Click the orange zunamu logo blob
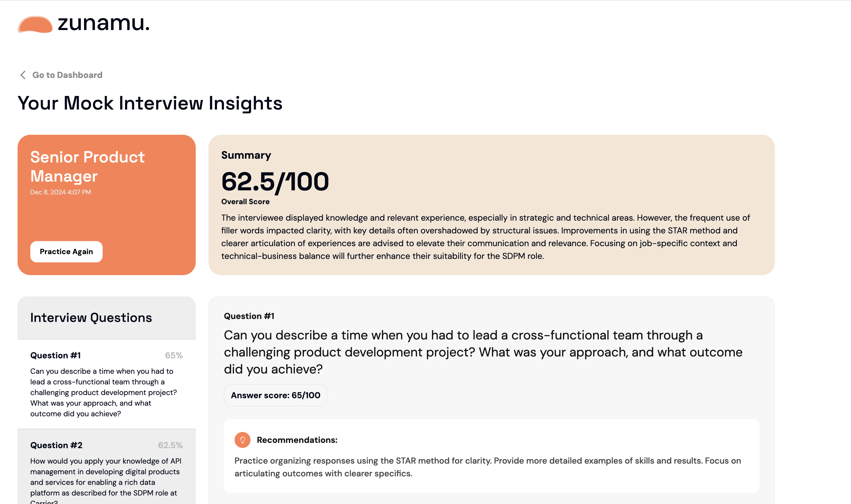Screen dimensions: 851x504 tap(35, 24)
